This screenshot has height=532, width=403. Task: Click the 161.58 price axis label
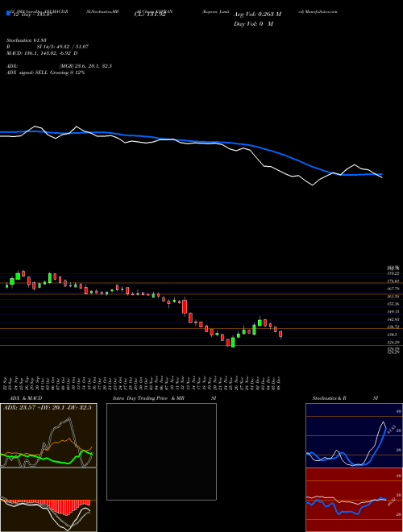(x=393, y=297)
